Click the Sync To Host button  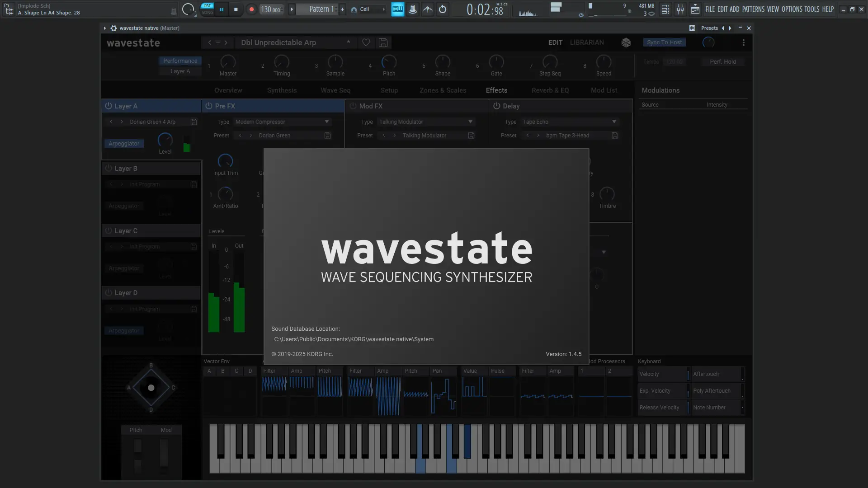[x=664, y=42]
